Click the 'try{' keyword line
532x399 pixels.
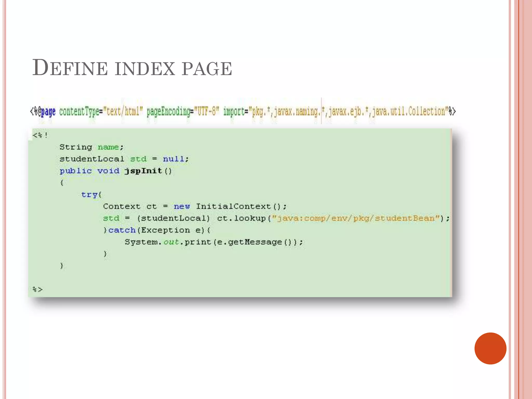point(91,195)
